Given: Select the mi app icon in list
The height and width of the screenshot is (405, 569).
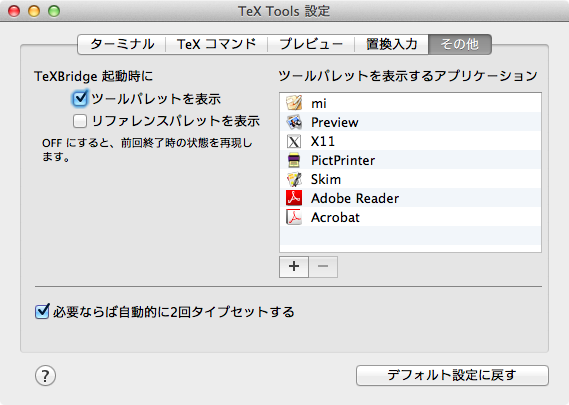Looking at the screenshot, I should pos(294,103).
